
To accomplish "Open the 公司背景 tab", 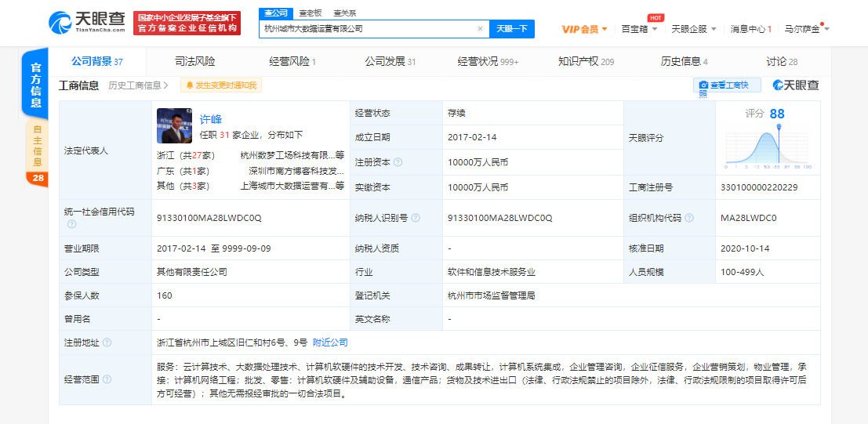I will pos(97,61).
